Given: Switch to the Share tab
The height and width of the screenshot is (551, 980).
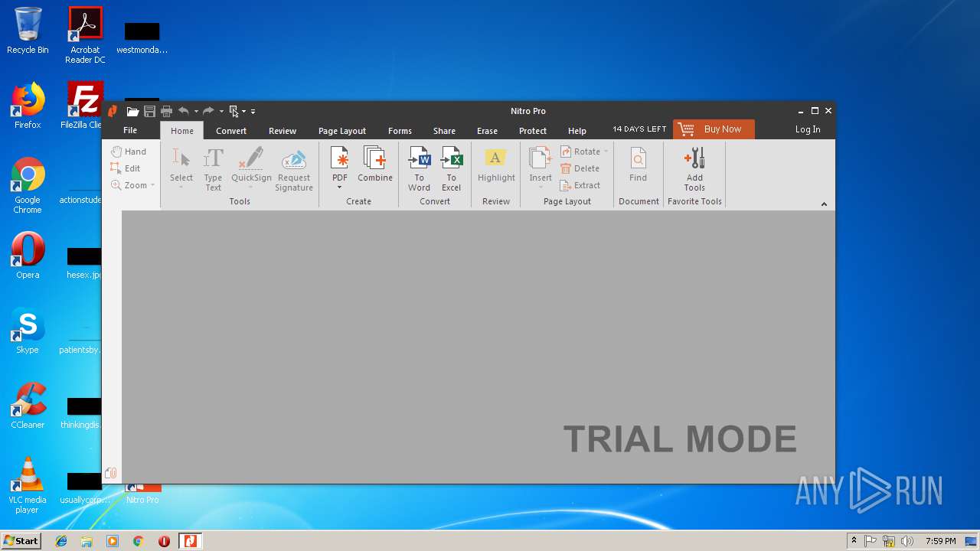Looking at the screenshot, I should (444, 131).
